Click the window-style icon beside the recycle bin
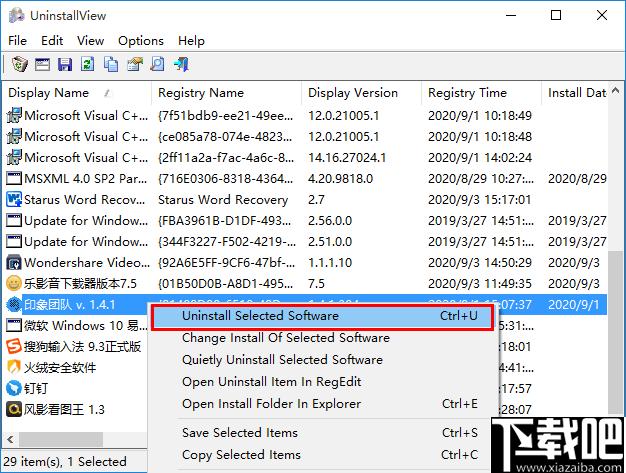The image size is (626, 473). click(x=41, y=65)
